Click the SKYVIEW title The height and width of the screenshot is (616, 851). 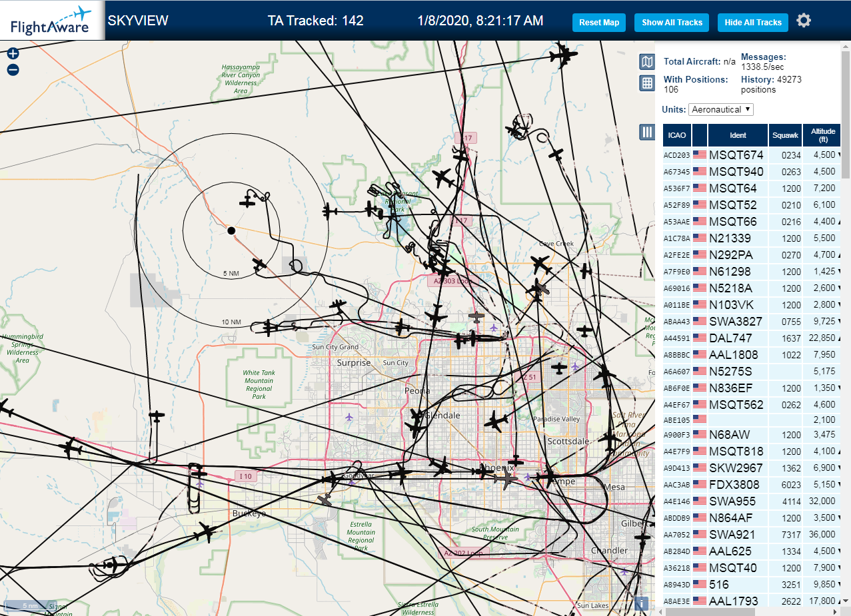138,21
